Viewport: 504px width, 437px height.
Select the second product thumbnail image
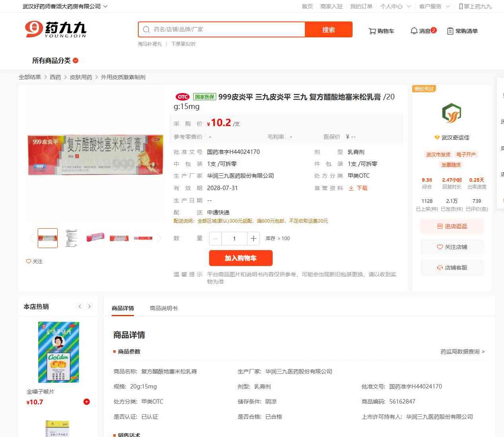pos(72,238)
